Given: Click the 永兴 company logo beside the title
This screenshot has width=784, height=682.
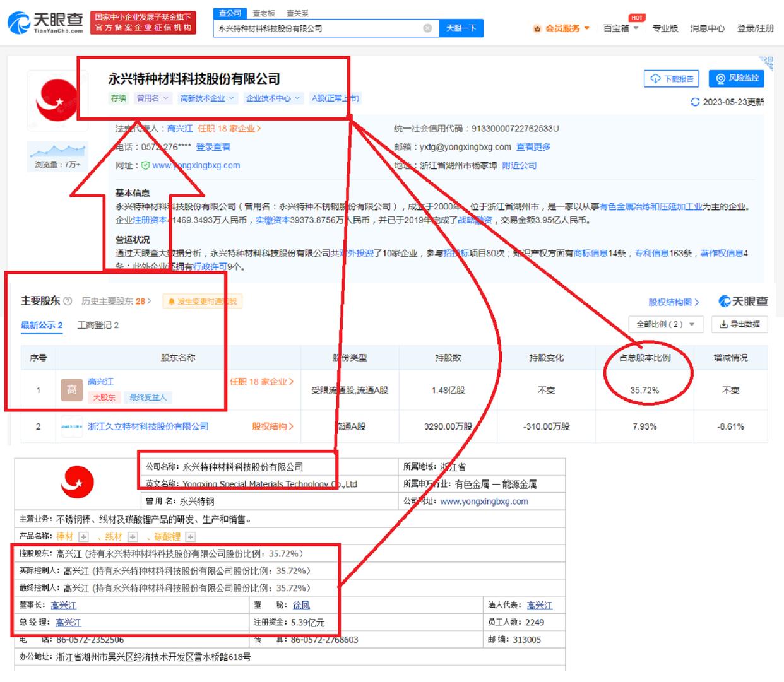Looking at the screenshot, I should tap(56, 100).
